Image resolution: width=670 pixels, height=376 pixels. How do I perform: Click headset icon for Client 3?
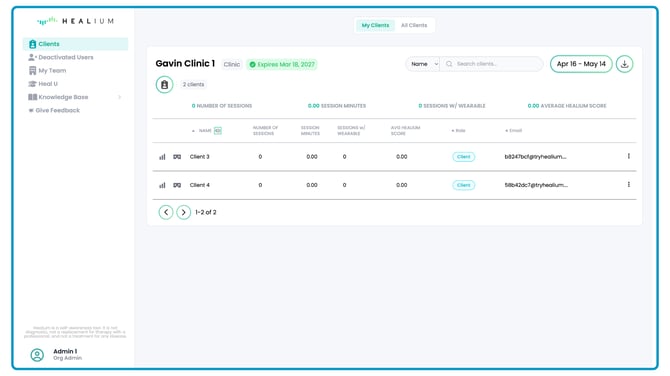coord(177,157)
